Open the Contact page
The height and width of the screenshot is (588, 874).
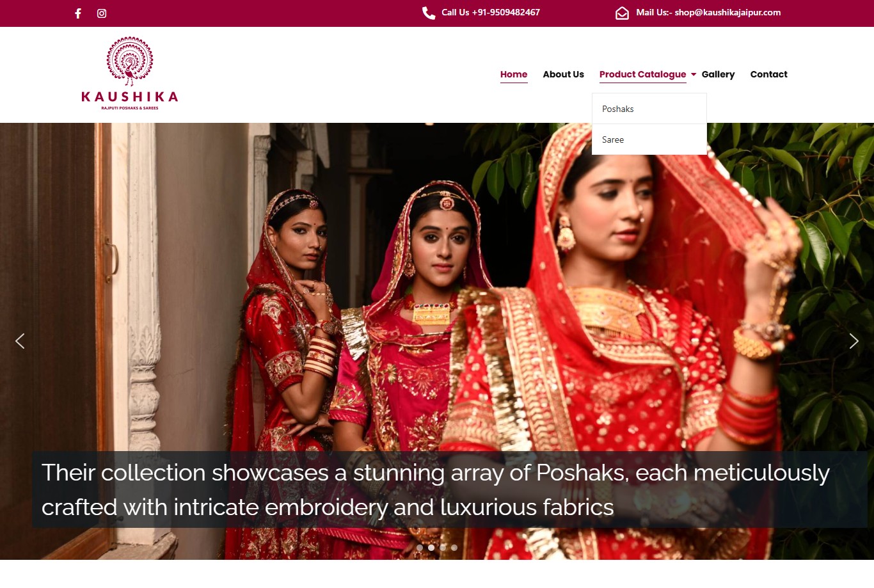pyautogui.click(x=768, y=74)
